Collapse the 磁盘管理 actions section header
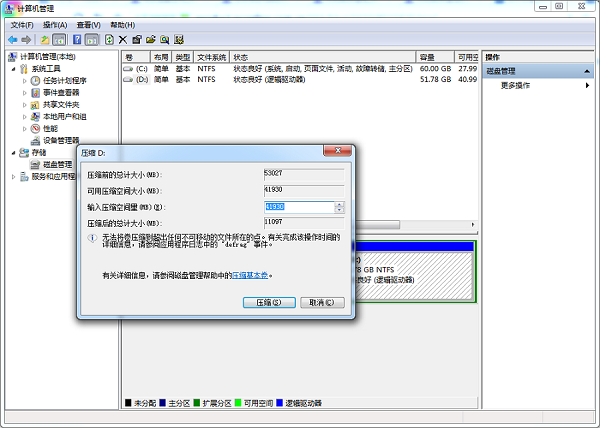600x428 pixels. point(591,71)
